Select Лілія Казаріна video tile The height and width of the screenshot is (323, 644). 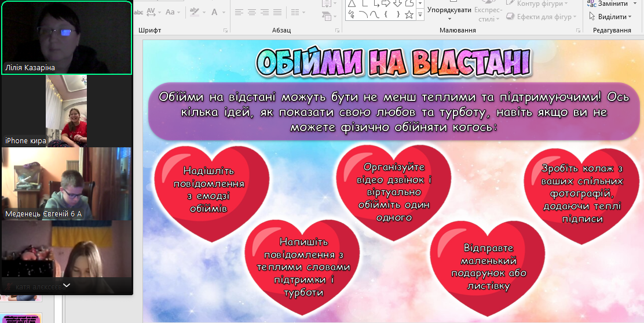tap(67, 38)
